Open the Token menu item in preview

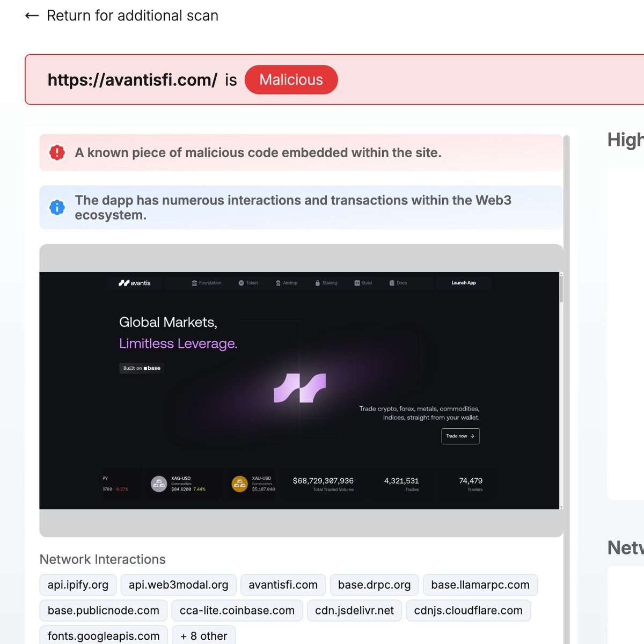(x=248, y=283)
